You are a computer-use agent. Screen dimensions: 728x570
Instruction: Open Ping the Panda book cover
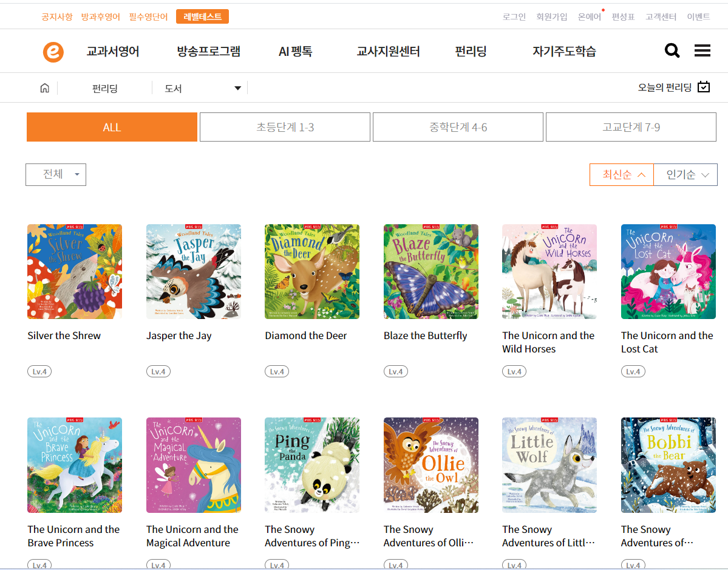(x=312, y=465)
